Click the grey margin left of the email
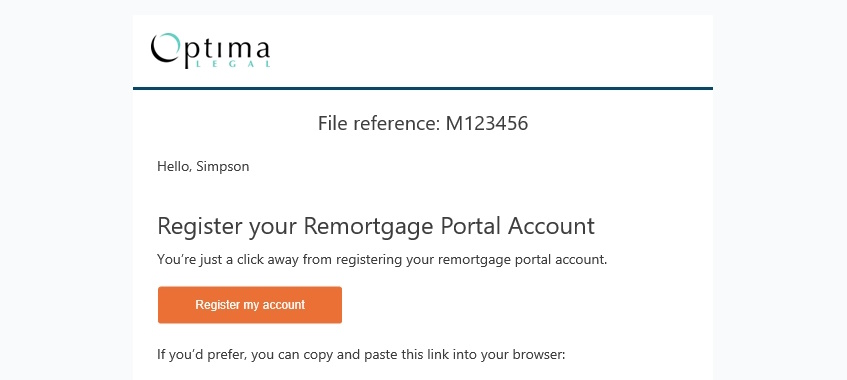Viewport: 847px width, 380px height. click(66, 190)
